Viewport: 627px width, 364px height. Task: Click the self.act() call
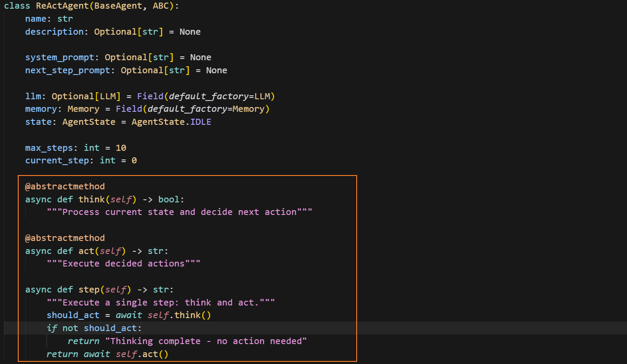142,354
